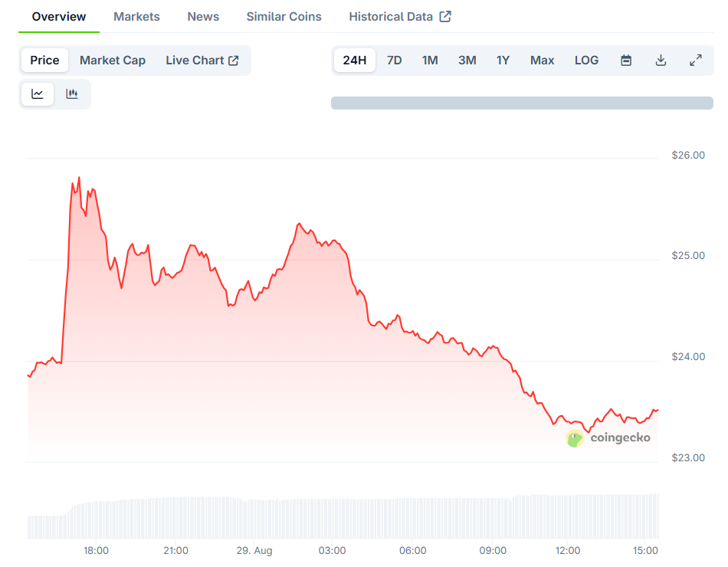
Task: Download chart data icon
Action: point(661,61)
